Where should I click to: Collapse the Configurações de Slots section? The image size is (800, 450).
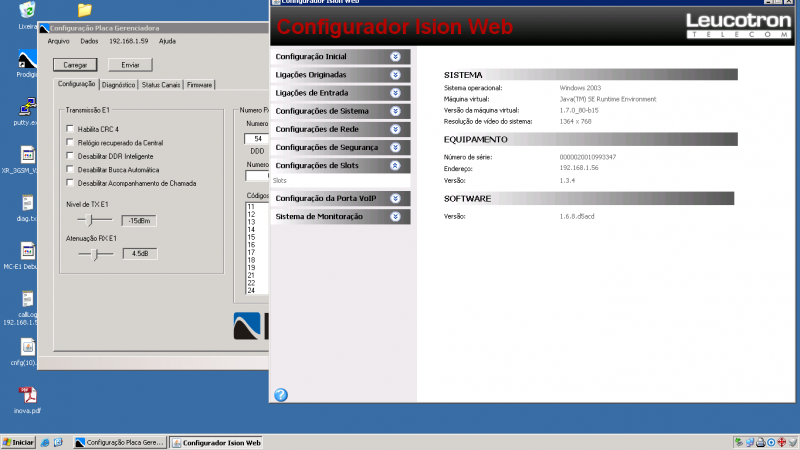pos(395,165)
